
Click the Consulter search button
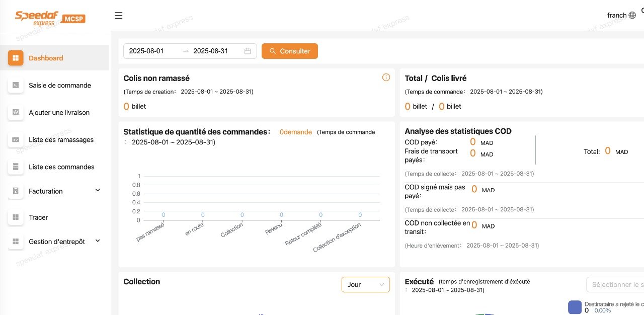(x=290, y=51)
